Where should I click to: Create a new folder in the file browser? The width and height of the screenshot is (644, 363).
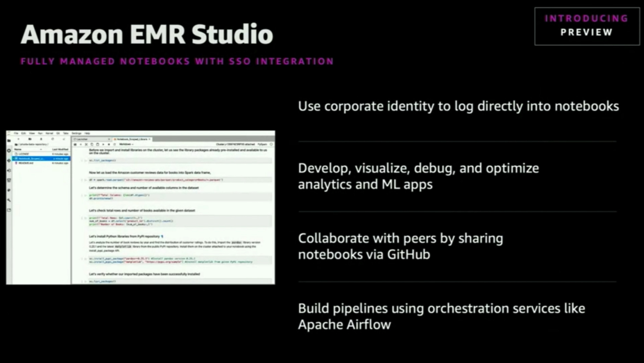(x=30, y=139)
